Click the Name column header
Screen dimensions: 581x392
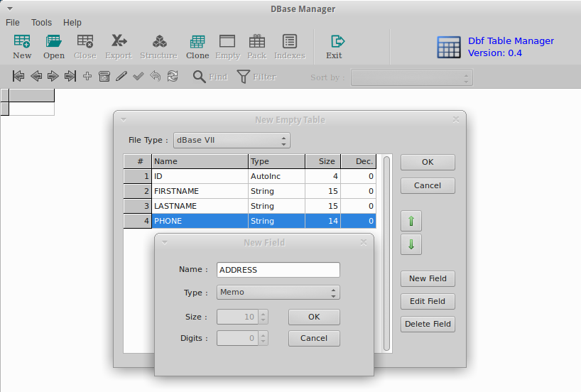(x=200, y=161)
